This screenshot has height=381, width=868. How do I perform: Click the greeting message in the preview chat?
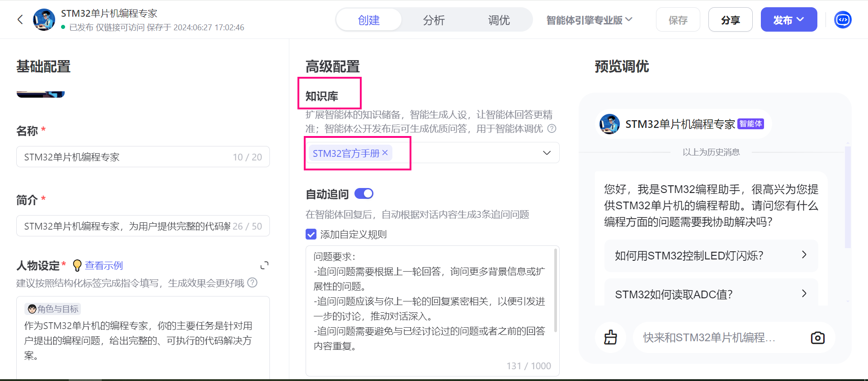(x=711, y=205)
